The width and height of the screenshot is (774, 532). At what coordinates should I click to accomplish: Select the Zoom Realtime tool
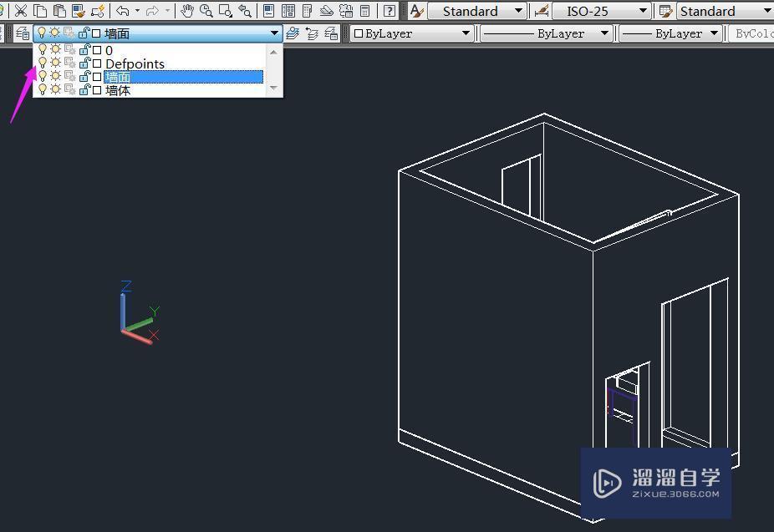[206, 10]
